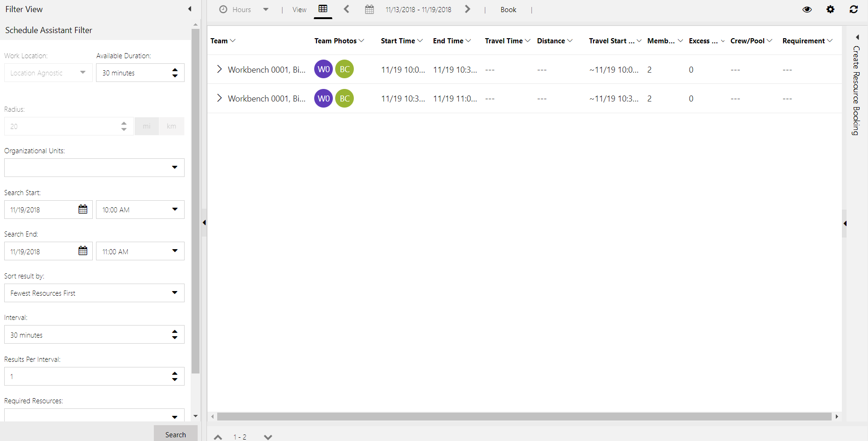
Task: Click the Hours clock icon
Action: point(223,9)
